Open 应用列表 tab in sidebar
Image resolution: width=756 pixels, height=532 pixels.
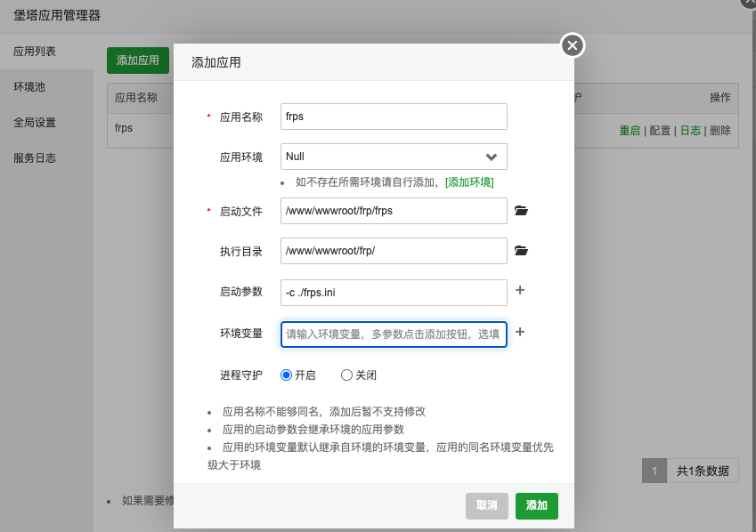pyautogui.click(x=35, y=52)
